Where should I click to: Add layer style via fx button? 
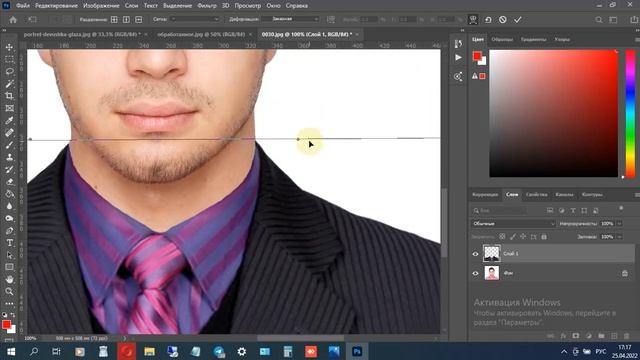click(563, 336)
